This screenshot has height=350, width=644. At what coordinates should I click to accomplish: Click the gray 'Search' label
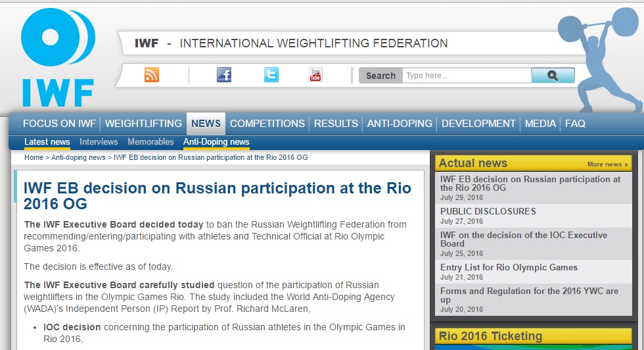380,76
